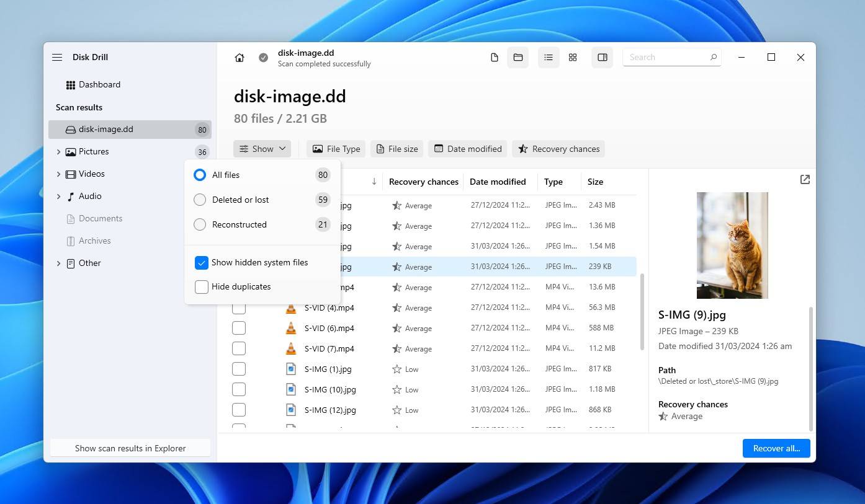Click the S-IMG (10).jpg file name
This screenshot has height=504, width=865.
click(x=330, y=389)
